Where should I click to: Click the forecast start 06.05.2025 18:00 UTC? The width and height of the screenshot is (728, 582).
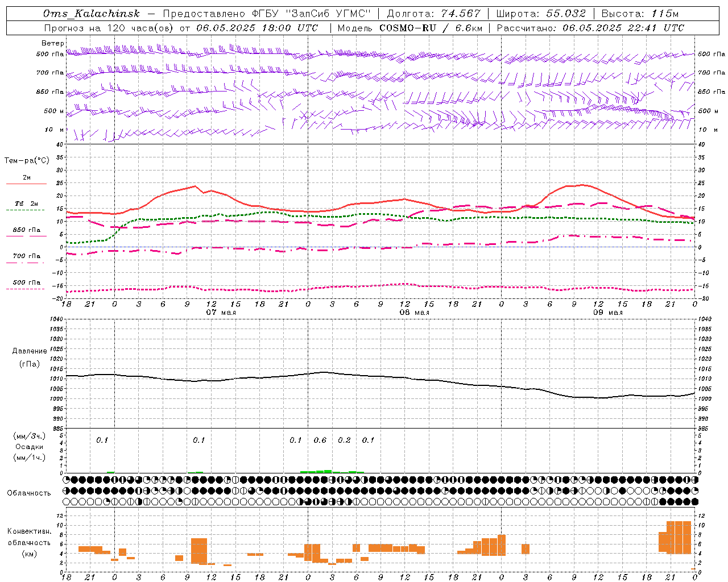coord(257,28)
